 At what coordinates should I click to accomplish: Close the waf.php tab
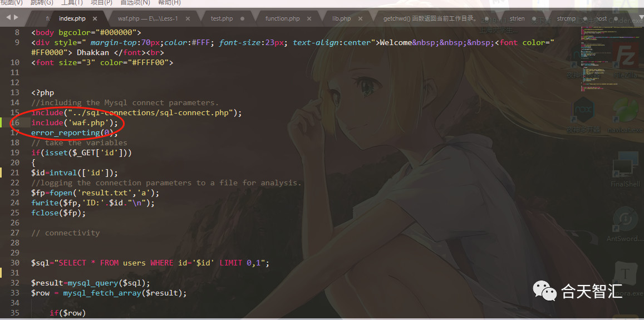coord(188,18)
